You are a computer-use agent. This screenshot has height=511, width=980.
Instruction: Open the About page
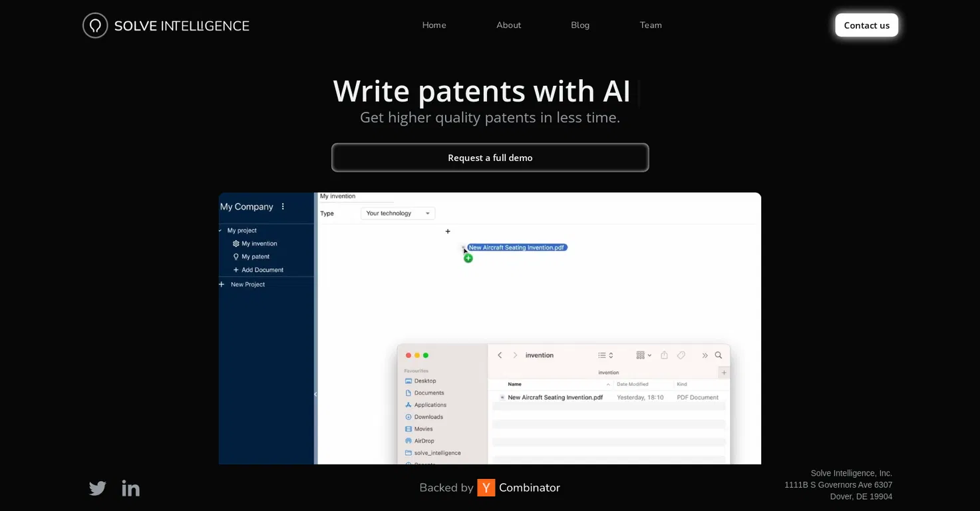pos(509,25)
